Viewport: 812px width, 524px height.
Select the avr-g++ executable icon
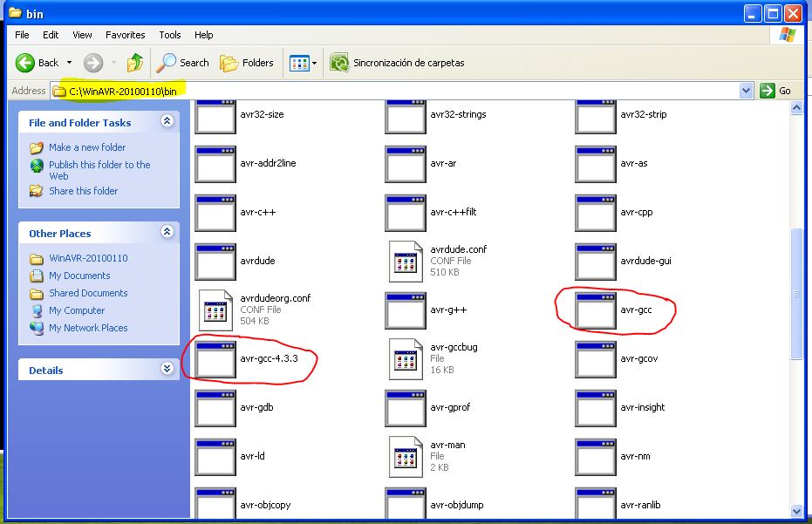(405, 310)
